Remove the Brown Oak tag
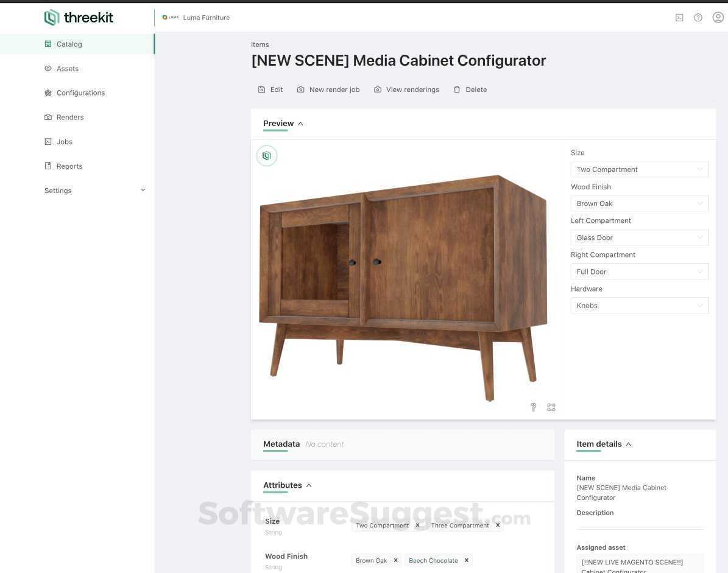 pyautogui.click(x=395, y=560)
